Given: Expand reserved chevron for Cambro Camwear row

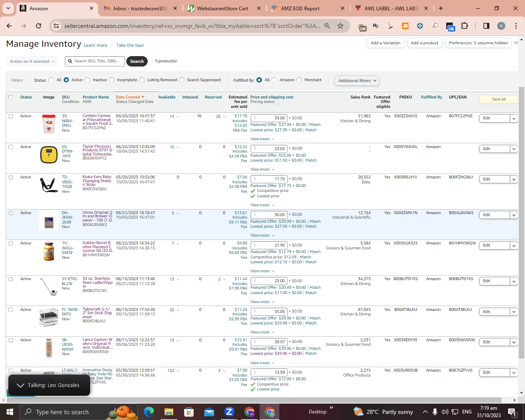Looking at the screenshot, I should click(x=224, y=116).
